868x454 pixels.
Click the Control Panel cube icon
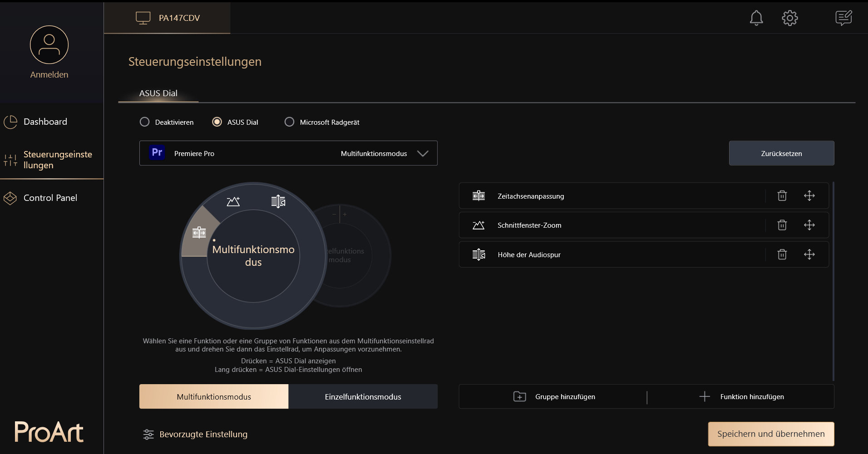(10, 198)
